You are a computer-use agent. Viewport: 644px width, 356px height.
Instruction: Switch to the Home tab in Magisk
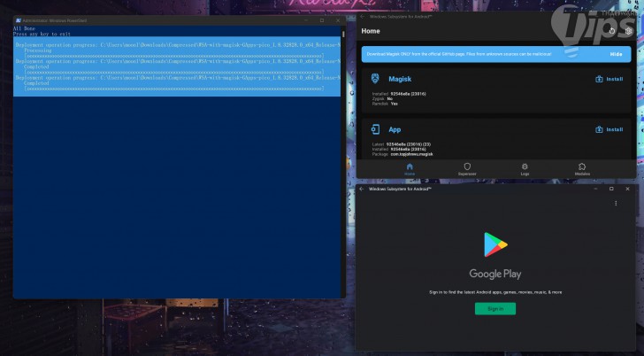[410, 169]
